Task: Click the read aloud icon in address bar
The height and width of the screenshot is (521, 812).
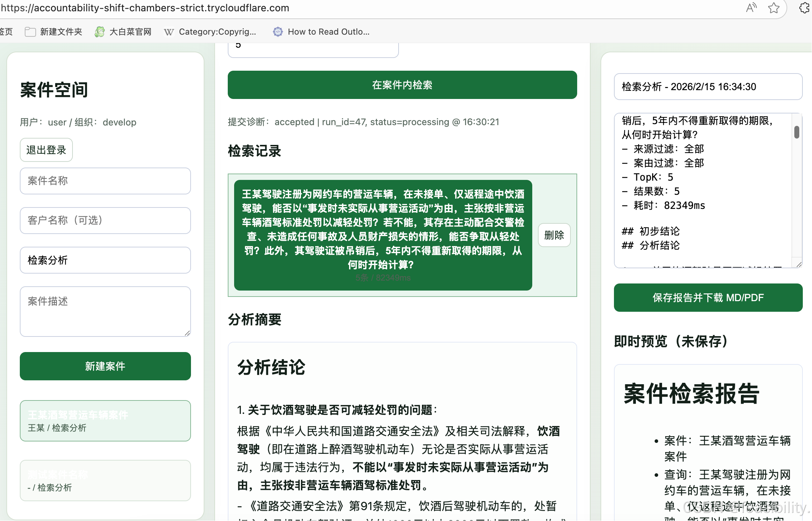Action: pyautogui.click(x=751, y=8)
